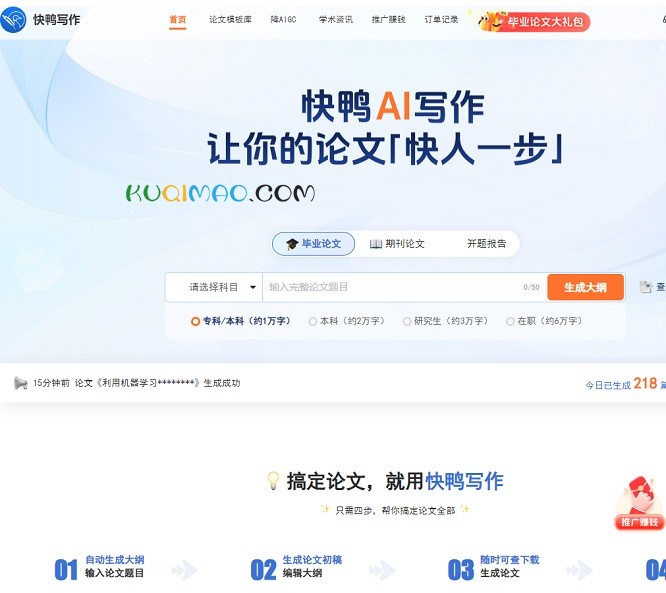Click the arrow icon after step 02

point(382,570)
